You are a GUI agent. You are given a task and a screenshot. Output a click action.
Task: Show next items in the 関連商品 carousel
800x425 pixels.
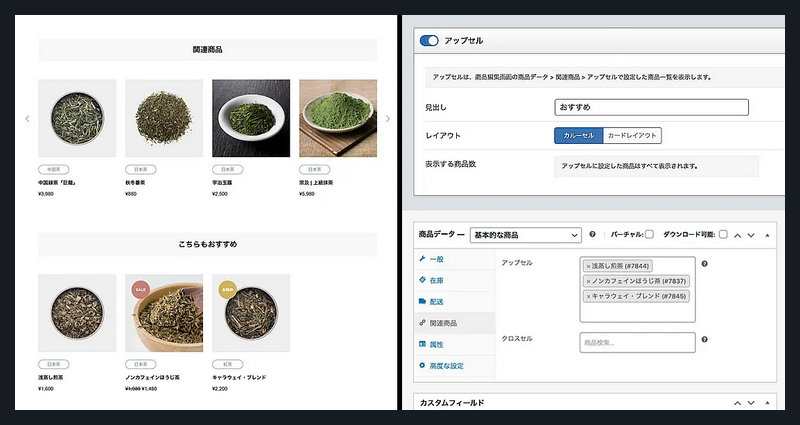[388, 119]
